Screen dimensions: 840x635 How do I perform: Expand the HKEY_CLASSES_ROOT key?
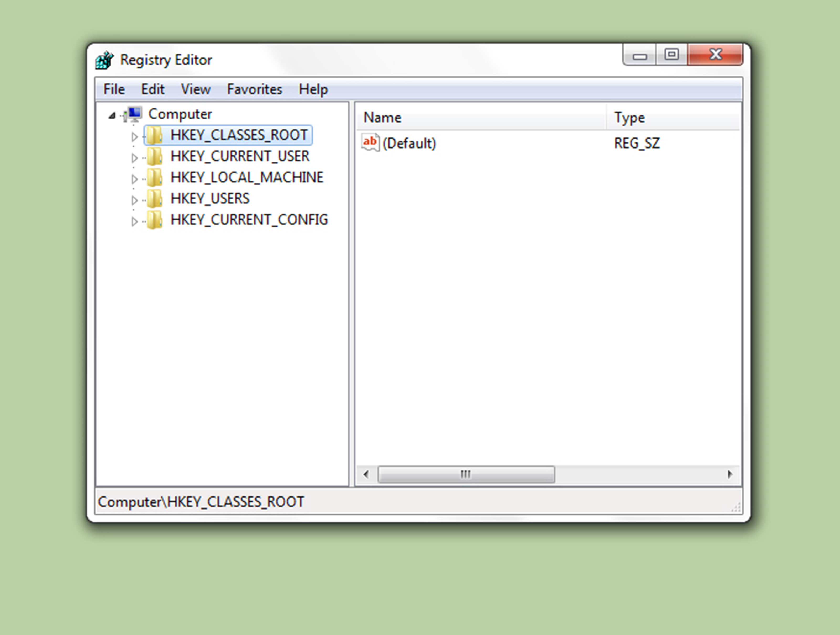point(134,136)
